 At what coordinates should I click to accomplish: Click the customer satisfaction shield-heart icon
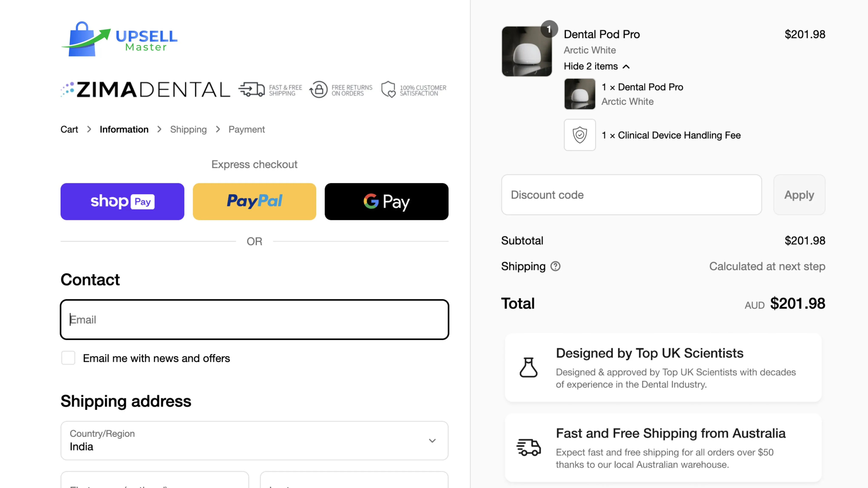(388, 90)
